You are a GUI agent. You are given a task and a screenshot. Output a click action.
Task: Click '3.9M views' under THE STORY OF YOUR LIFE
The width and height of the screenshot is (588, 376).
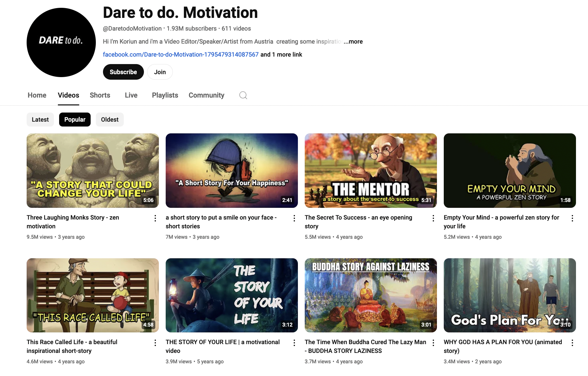[179, 362]
